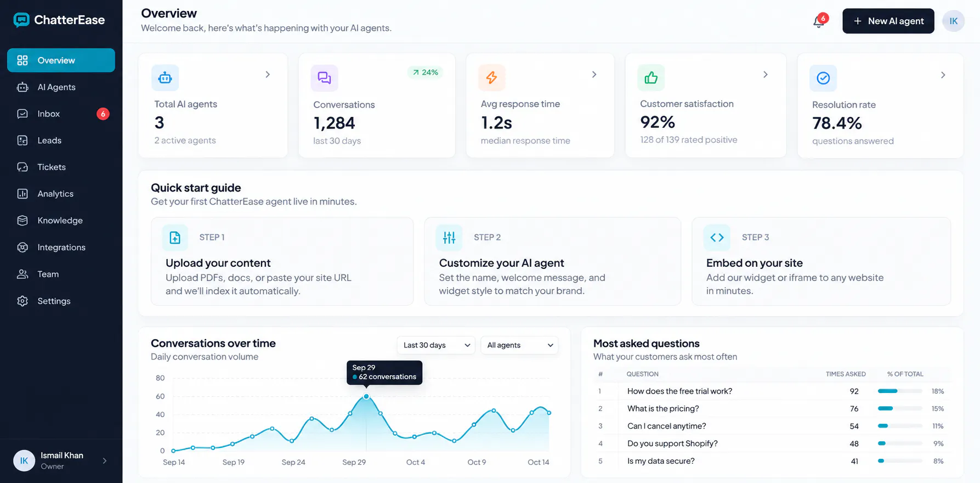Click the lightning bolt Avg response time icon

tap(492, 77)
